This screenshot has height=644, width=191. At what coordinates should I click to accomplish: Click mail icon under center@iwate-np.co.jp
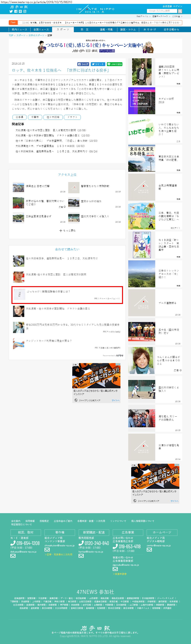[149, 550]
